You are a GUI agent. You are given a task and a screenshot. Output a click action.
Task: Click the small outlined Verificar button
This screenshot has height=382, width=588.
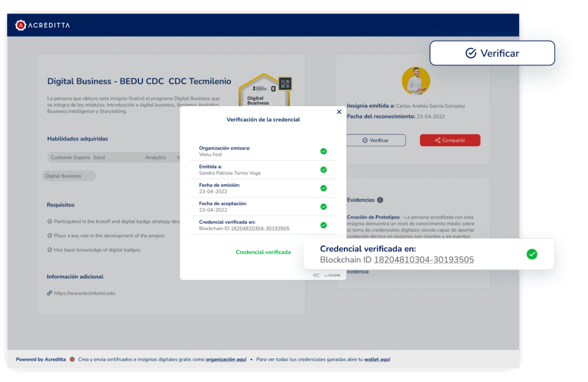[x=376, y=140]
